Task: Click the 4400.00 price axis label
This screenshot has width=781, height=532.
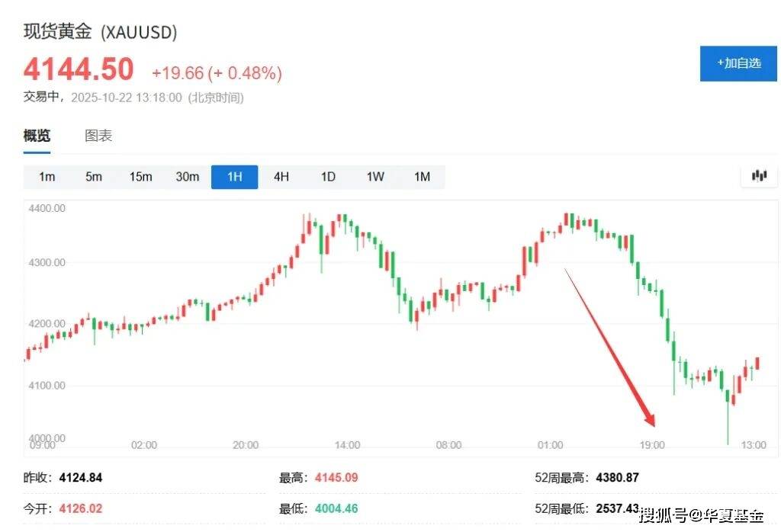Action: pyautogui.click(x=47, y=208)
